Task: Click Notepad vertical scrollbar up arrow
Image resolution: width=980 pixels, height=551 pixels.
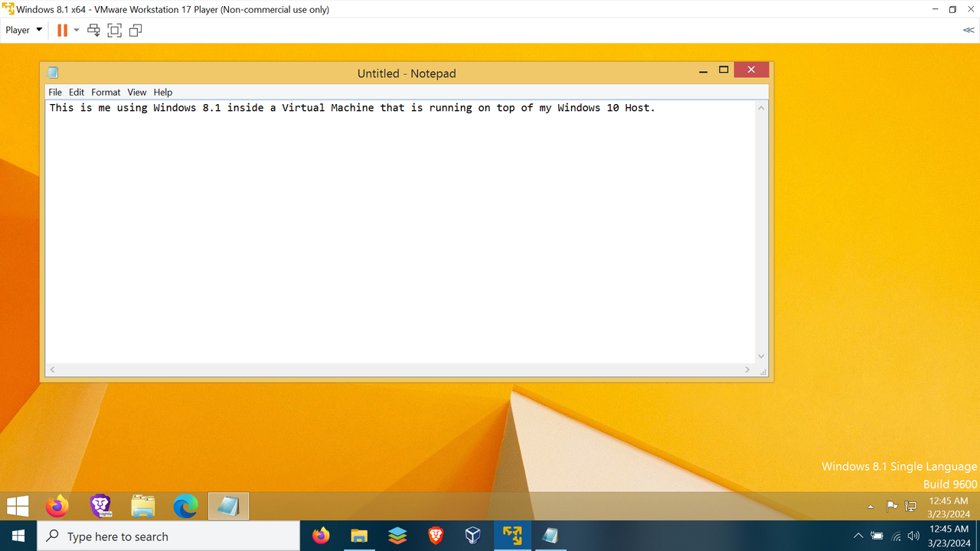Action: coord(761,108)
